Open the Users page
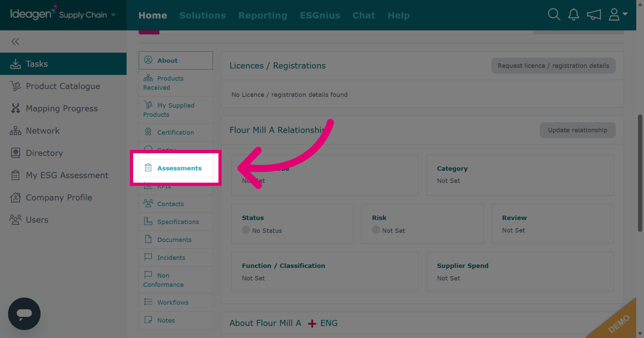 point(63,220)
